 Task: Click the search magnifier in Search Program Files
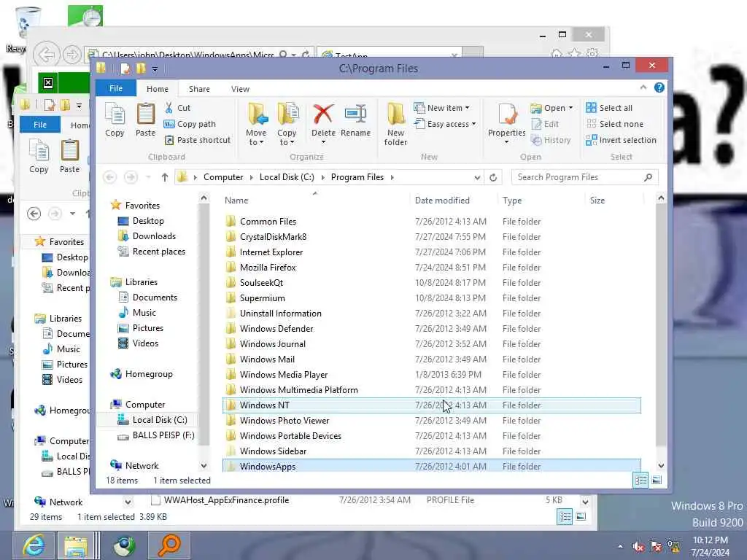(648, 178)
